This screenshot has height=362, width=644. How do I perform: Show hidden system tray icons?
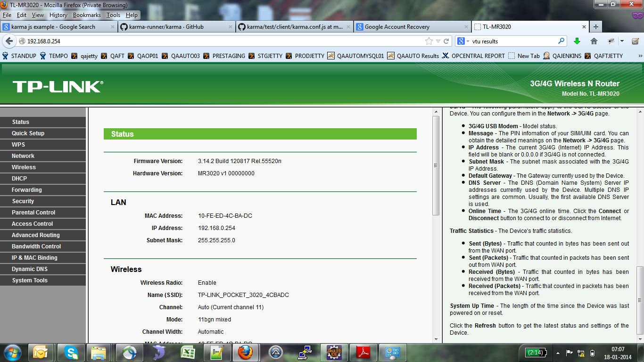pyautogui.click(x=558, y=353)
